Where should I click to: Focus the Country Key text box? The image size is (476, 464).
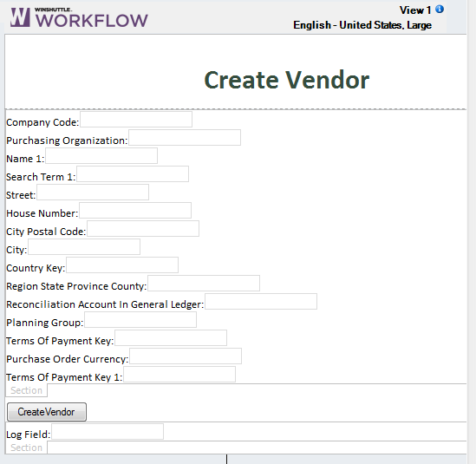122,265
